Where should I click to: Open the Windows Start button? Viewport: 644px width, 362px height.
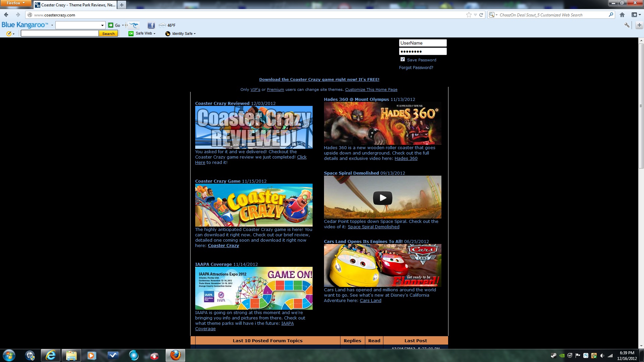(9, 355)
